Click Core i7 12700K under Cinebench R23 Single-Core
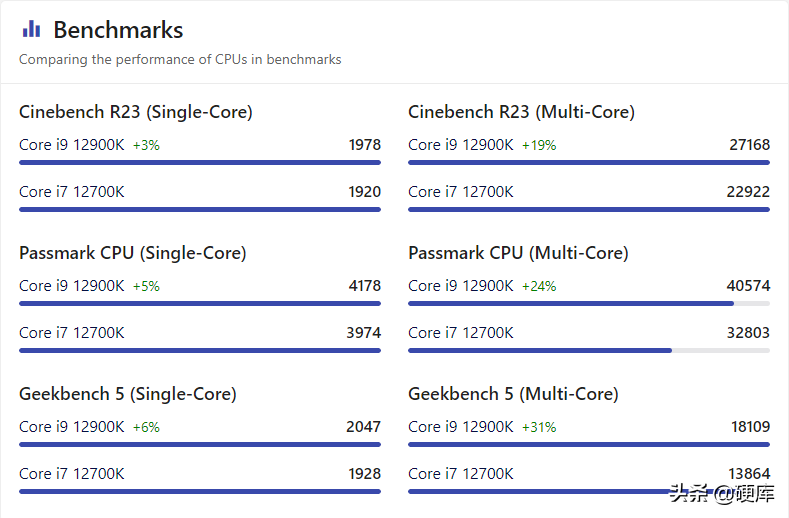 [x=71, y=192]
